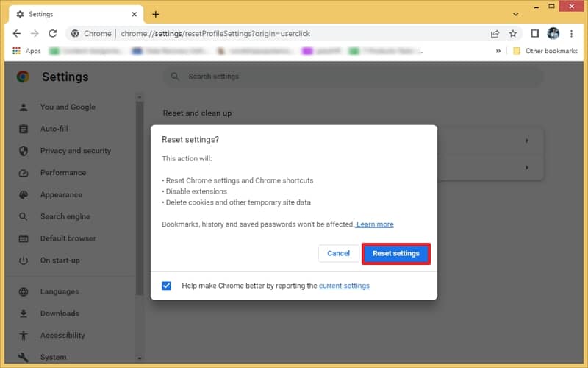Cancel the reset settings dialog
The image size is (588, 368).
coord(338,253)
